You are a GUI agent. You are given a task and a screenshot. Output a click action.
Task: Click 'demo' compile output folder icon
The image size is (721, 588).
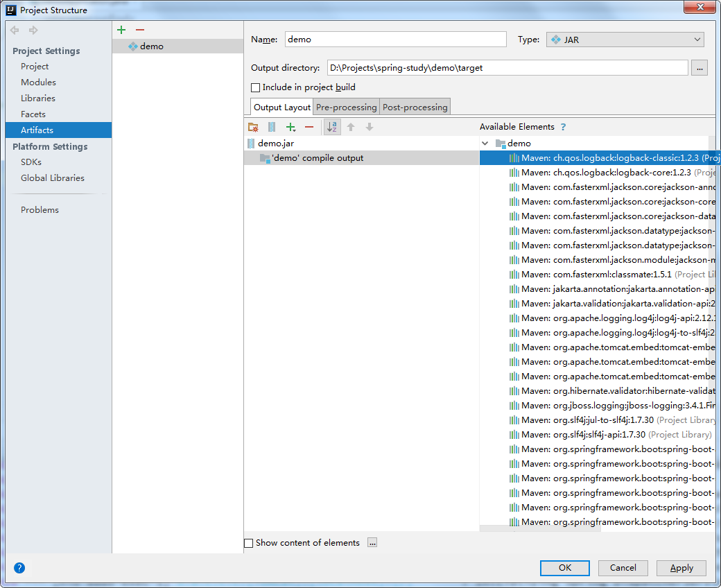265,158
